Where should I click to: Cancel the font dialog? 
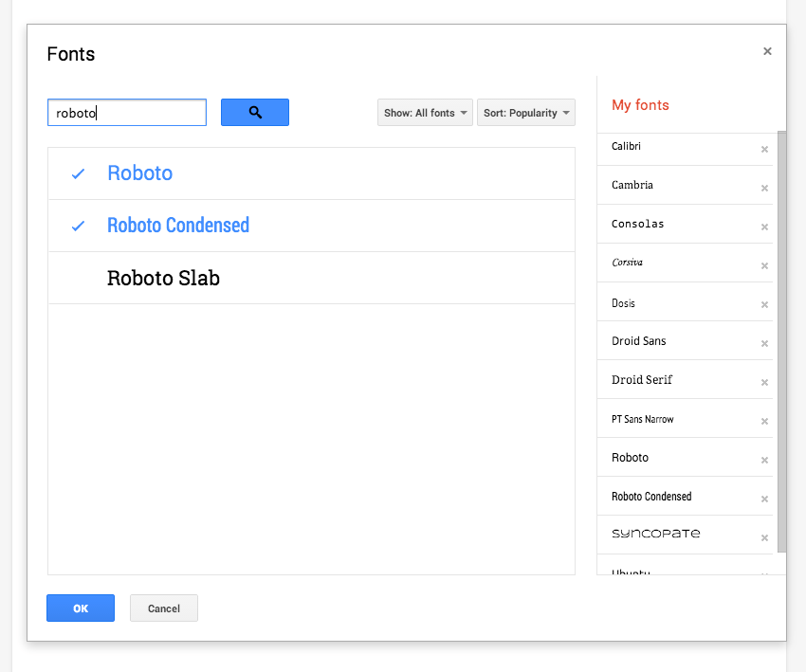click(163, 608)
